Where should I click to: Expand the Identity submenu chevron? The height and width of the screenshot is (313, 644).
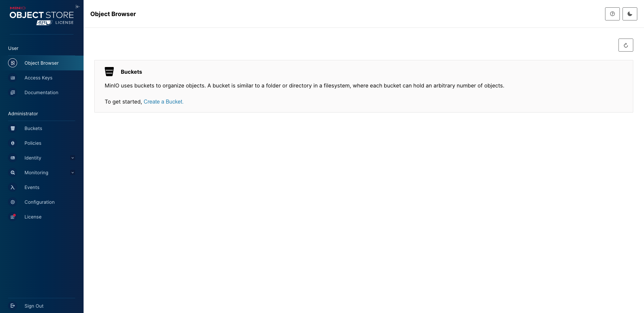pyautogui.click(x=72, y=158)
